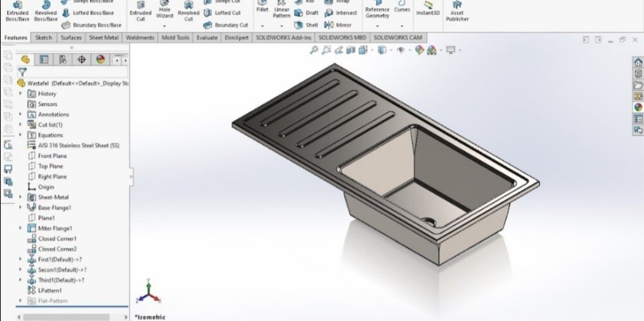This screenshot has height=321, width=644.
Task: Pick the Boundary Cut tool
Action: 226,25
